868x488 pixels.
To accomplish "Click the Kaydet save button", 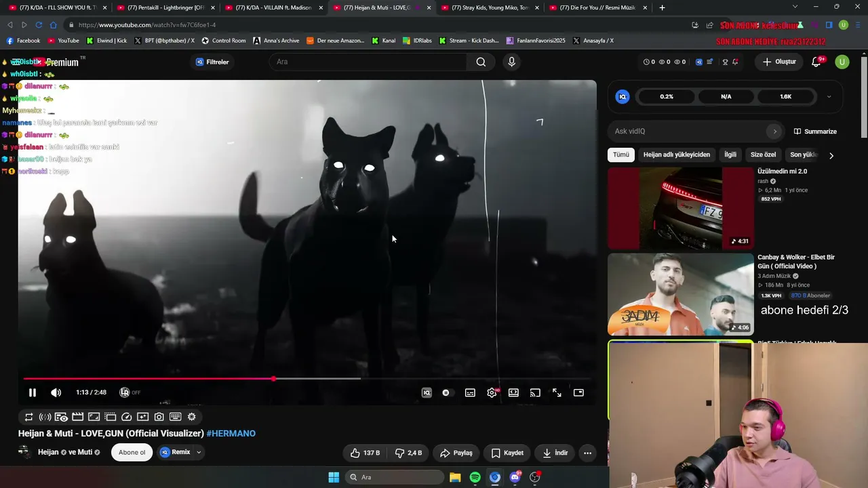I will (507, 453).
